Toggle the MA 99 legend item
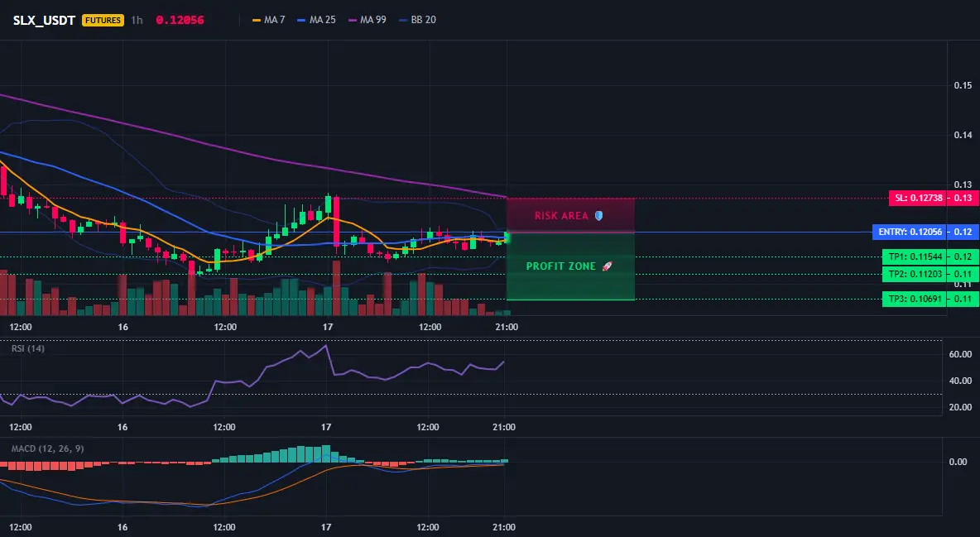 click(367, 20)
